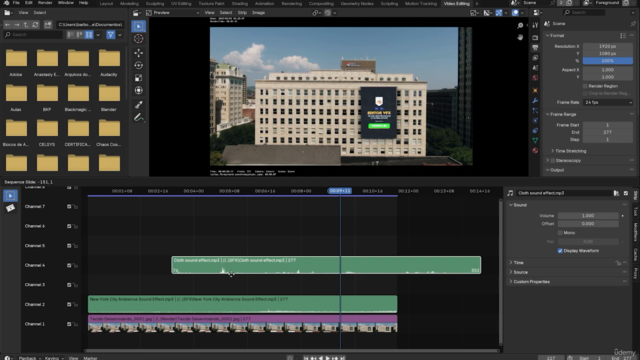Open the Tool properties tab icon
Viewport: 640px width, 360px height.
pos(535,25)
